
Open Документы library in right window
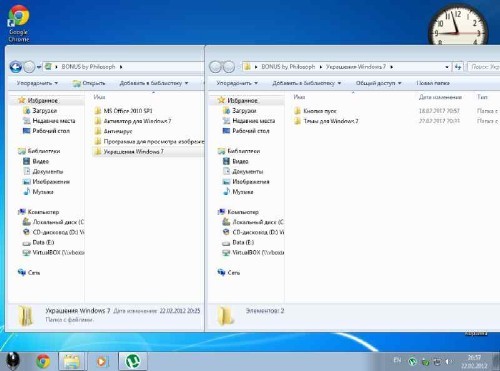click(x=243, y=171)
